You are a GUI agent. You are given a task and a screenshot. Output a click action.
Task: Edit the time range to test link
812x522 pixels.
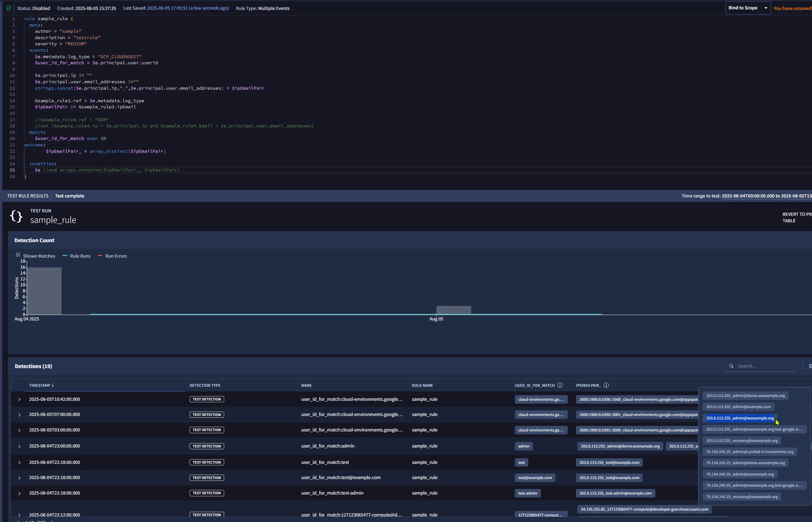click(767, 196)
